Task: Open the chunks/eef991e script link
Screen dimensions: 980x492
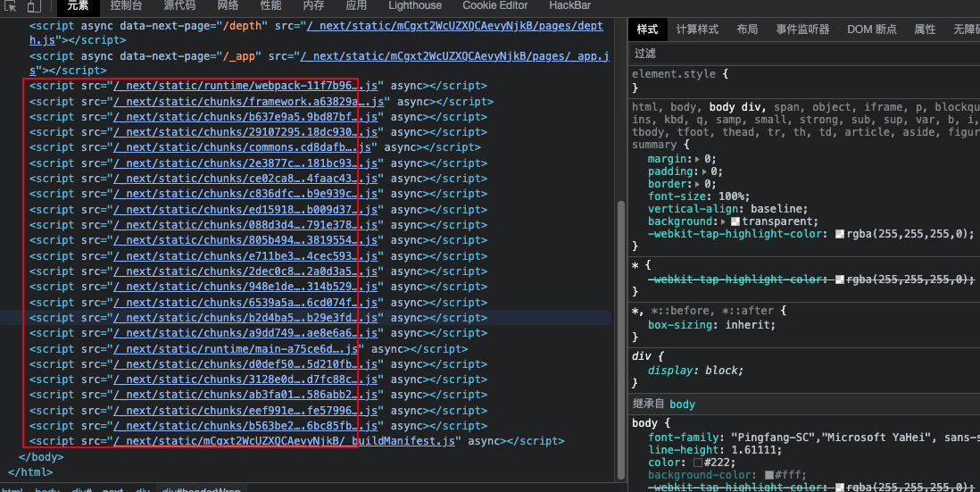Action: click(245, 411)
